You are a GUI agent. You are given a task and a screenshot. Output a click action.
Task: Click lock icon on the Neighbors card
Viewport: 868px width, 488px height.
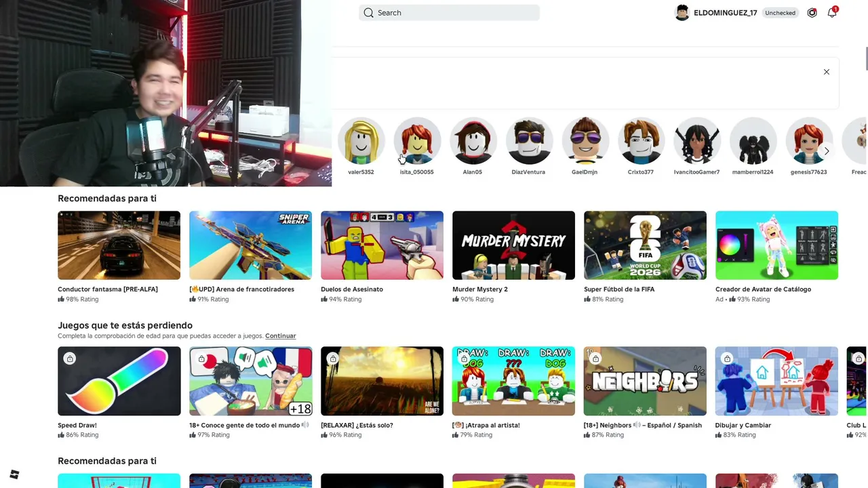pyautogui.click(x=596, y=359)
